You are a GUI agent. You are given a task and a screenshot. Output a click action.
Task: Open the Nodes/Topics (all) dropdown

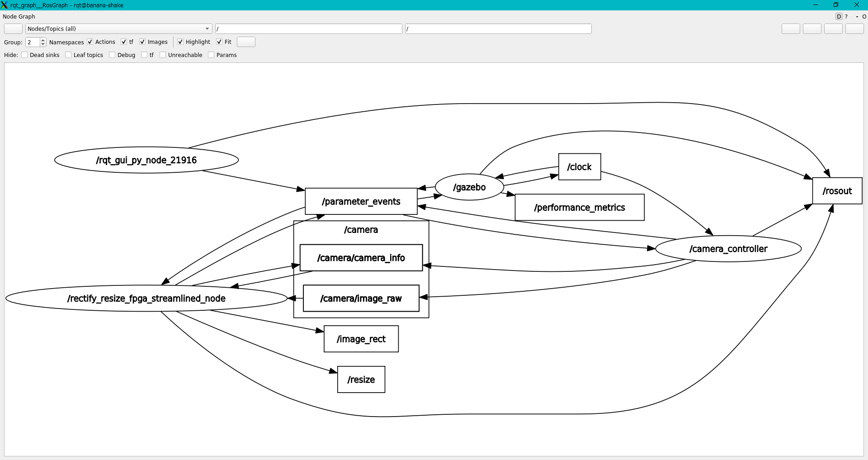(119, 28)
